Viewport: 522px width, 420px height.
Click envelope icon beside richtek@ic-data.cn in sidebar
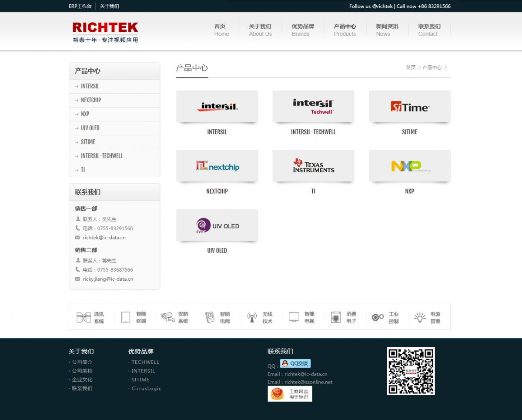[x=78, y=238]
